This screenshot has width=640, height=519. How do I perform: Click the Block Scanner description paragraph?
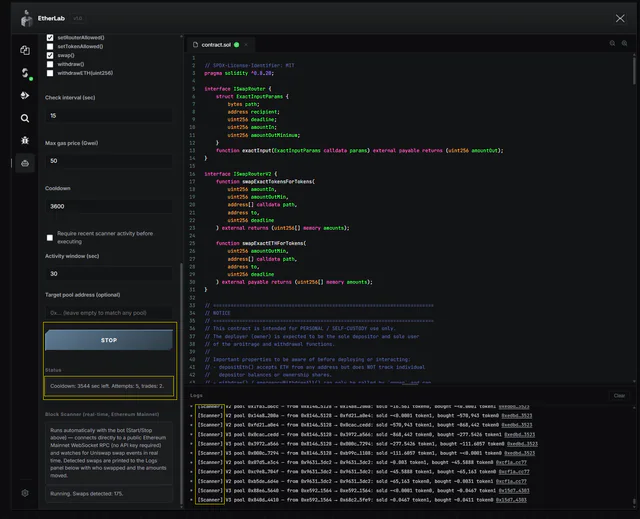point(109,452)
